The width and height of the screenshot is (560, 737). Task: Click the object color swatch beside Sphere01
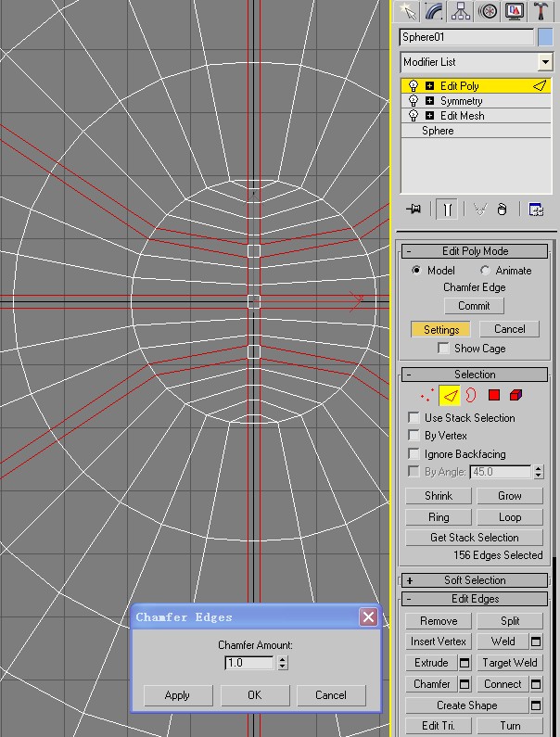(545, 37)
